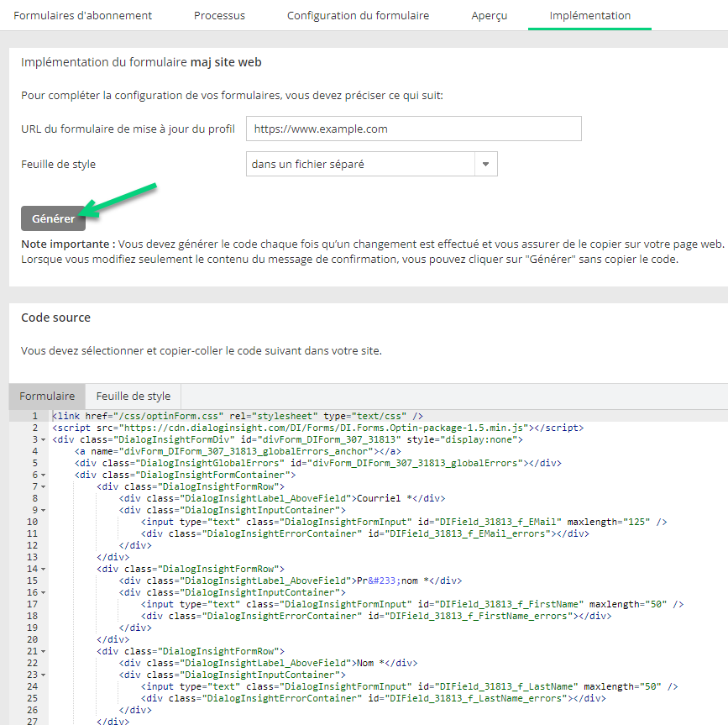Click the Générer button

pos(54,218)
